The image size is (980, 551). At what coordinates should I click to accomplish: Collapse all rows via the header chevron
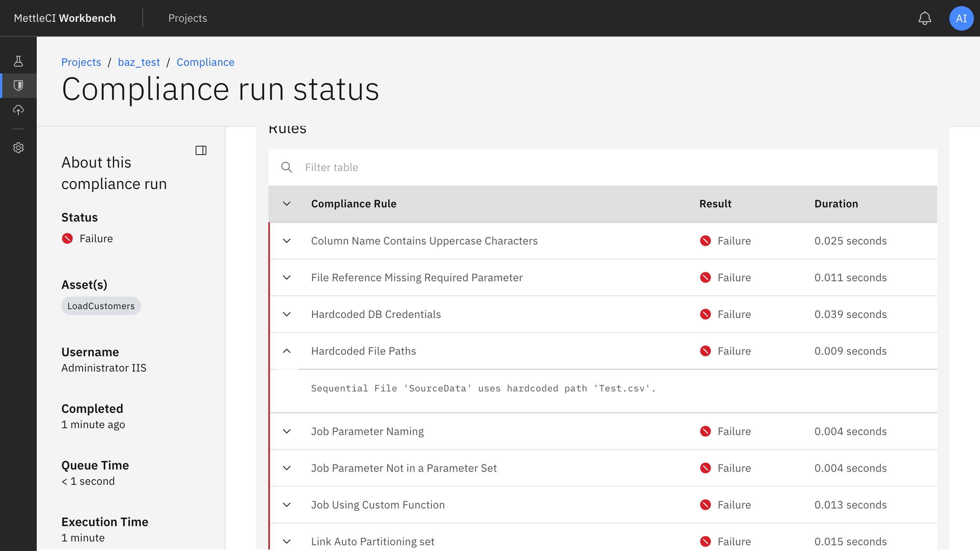point(287,204)
